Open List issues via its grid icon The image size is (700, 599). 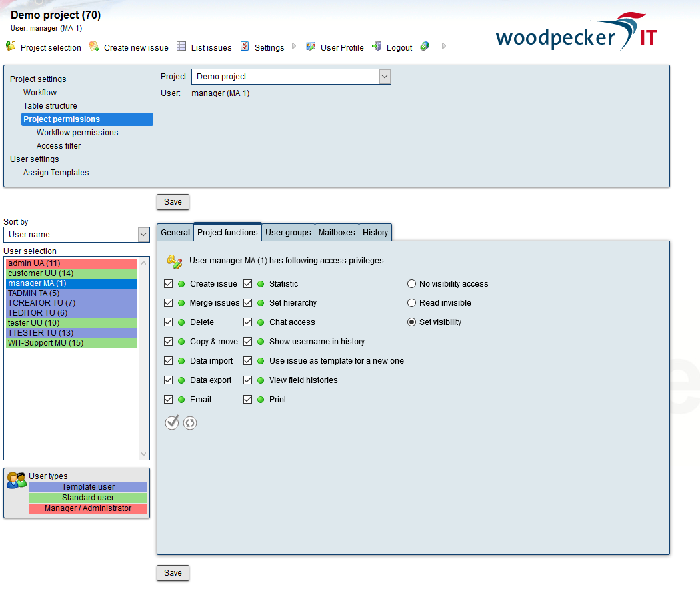(181, 46)
